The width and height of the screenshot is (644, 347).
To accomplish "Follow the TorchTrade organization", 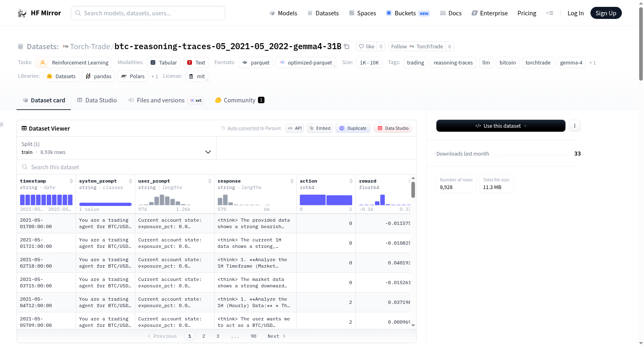I will (417, 46).
